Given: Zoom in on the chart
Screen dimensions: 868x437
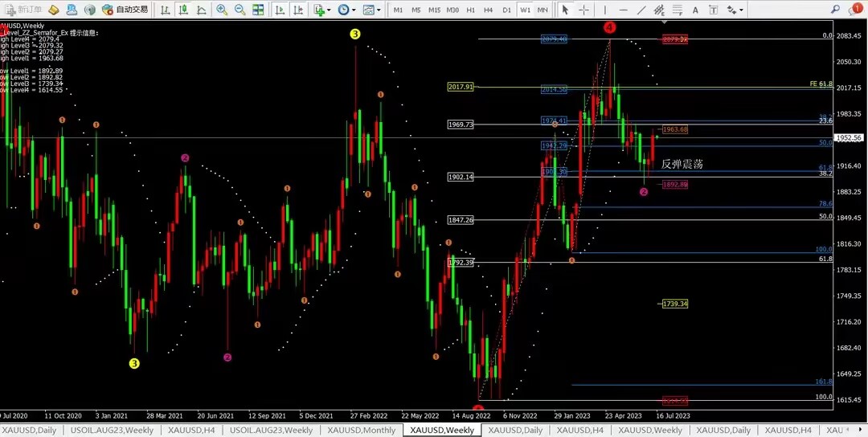Looking at the screenshot, I should point(222,10).
